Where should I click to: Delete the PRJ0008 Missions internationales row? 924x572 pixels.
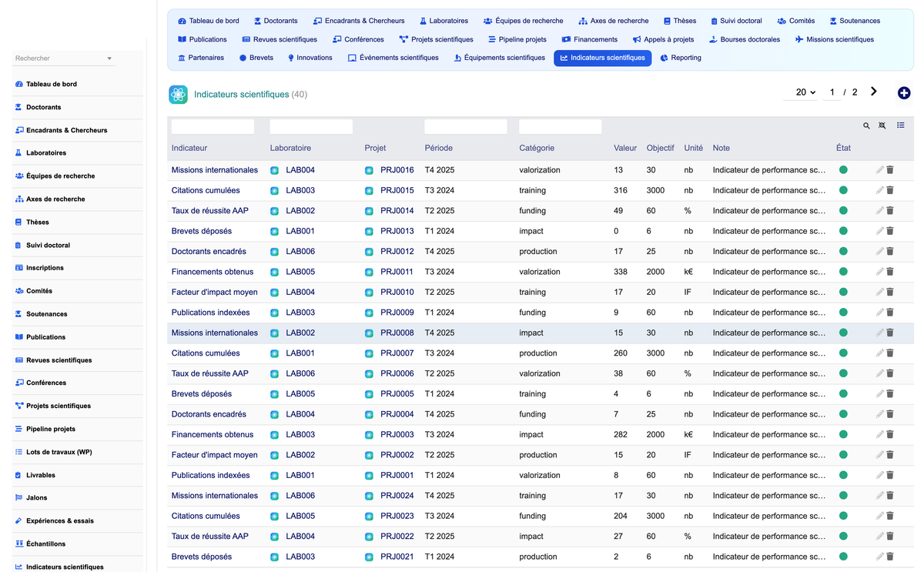890,333
